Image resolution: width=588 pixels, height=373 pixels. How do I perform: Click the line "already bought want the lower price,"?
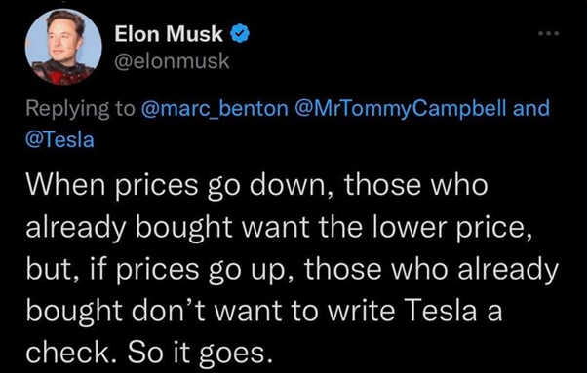point(279,227)
